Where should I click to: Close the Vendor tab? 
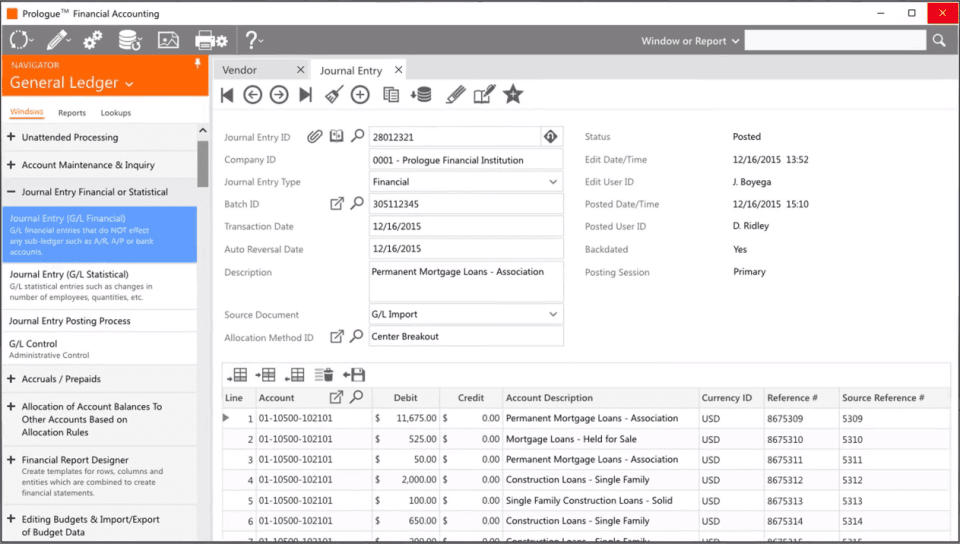(x=300, y=70)
